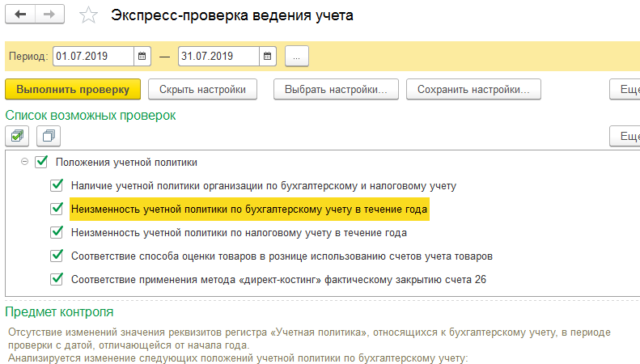Screen dimensions: 640x364
Task: Click the uncheck all items icon
Action: tap(48, 135)
